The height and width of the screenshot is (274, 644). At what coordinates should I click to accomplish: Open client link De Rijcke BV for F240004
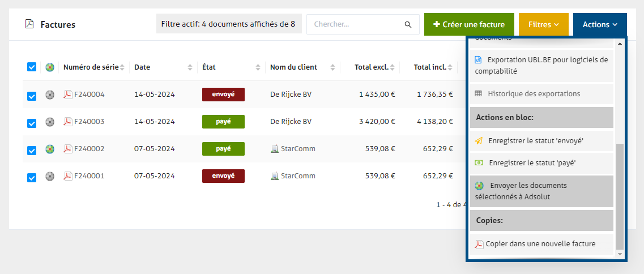point(291,95)
